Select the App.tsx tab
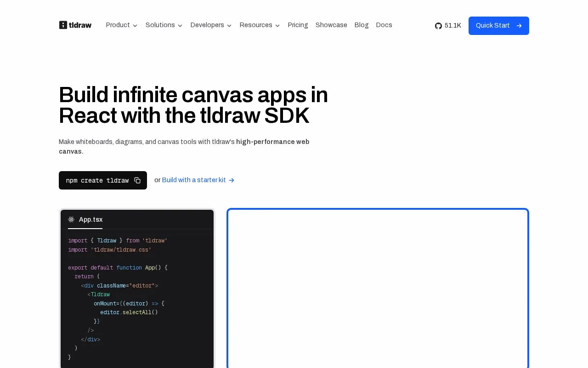 85,219
